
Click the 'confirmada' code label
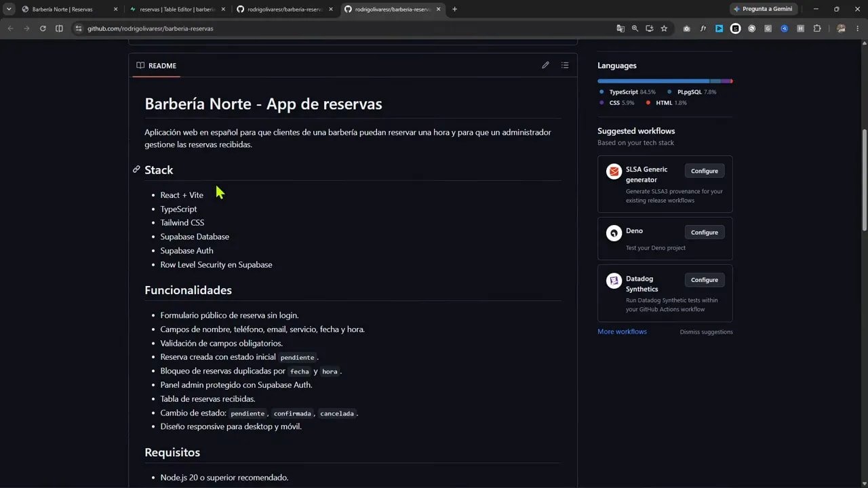pos(292,413)
